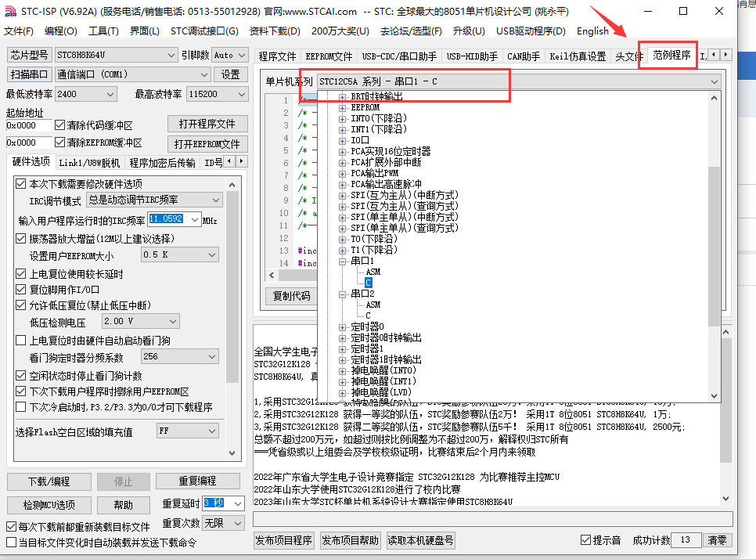Select the IO口 tree item

point(360,140)
